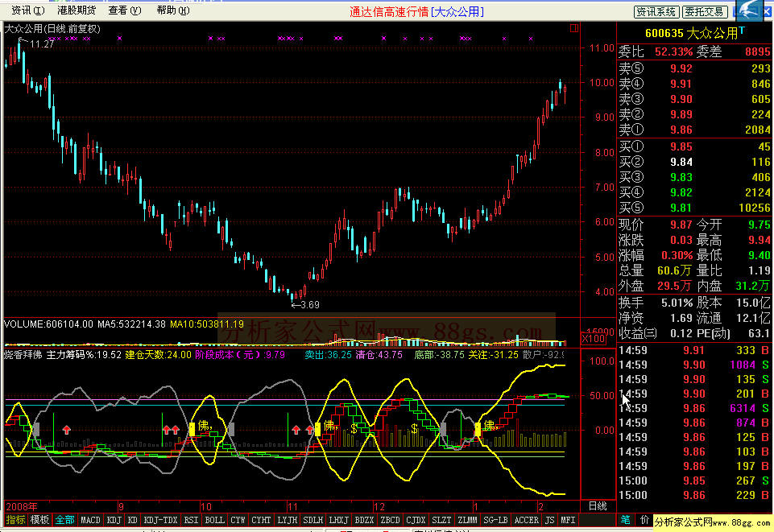Click the 大众公用(日线,前复权) chart title
The image size is (774, 532).
[52, 29]
